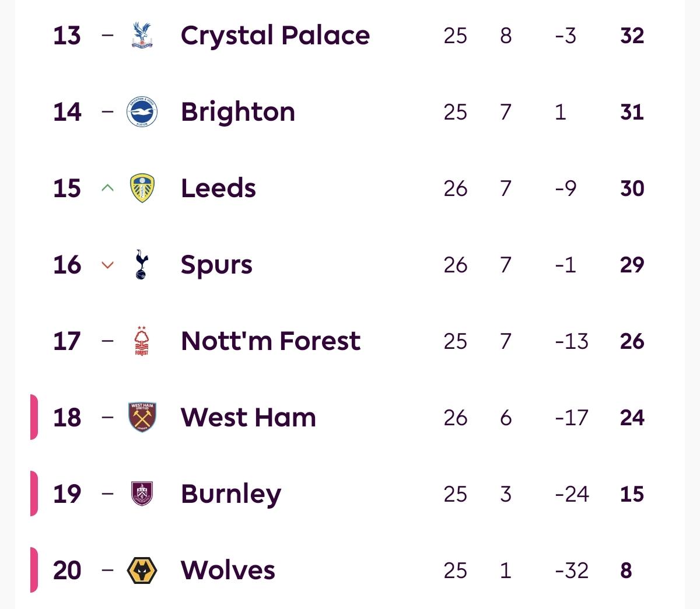Select the Leeds team name
This screenshot has width=700, height=609.
coord(218,188)
